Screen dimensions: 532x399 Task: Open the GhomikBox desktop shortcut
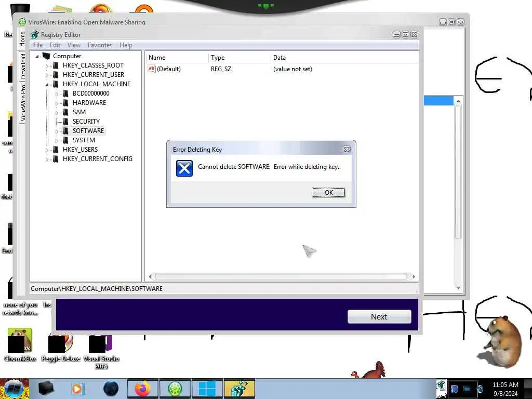coord(20,345)
